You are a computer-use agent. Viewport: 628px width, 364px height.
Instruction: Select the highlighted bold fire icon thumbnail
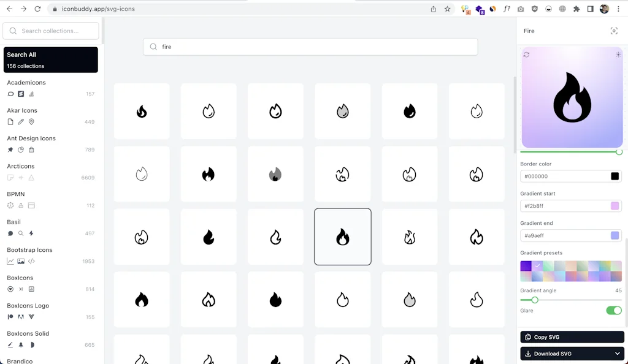[x=342, y=237]
